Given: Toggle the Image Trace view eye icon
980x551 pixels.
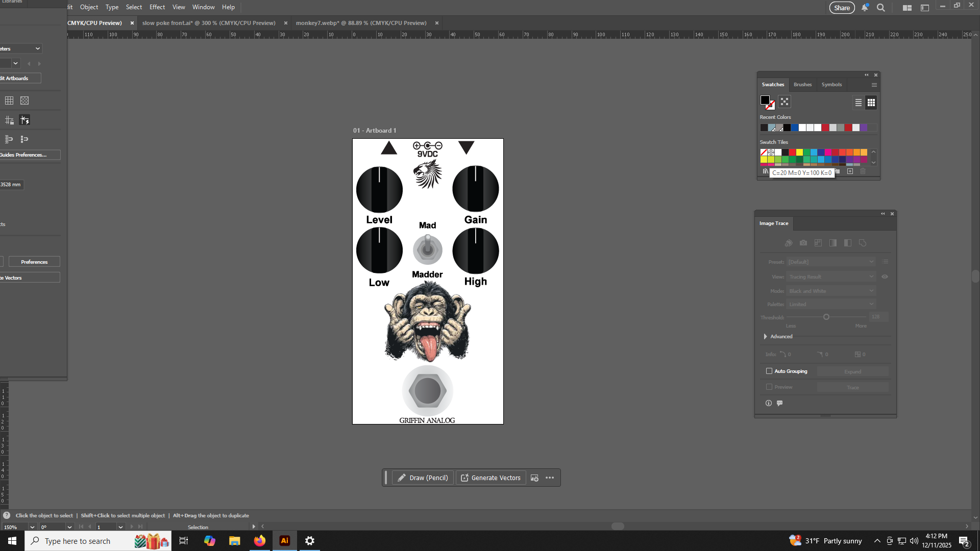Looking at the screenshot, I should pos(885,277).
